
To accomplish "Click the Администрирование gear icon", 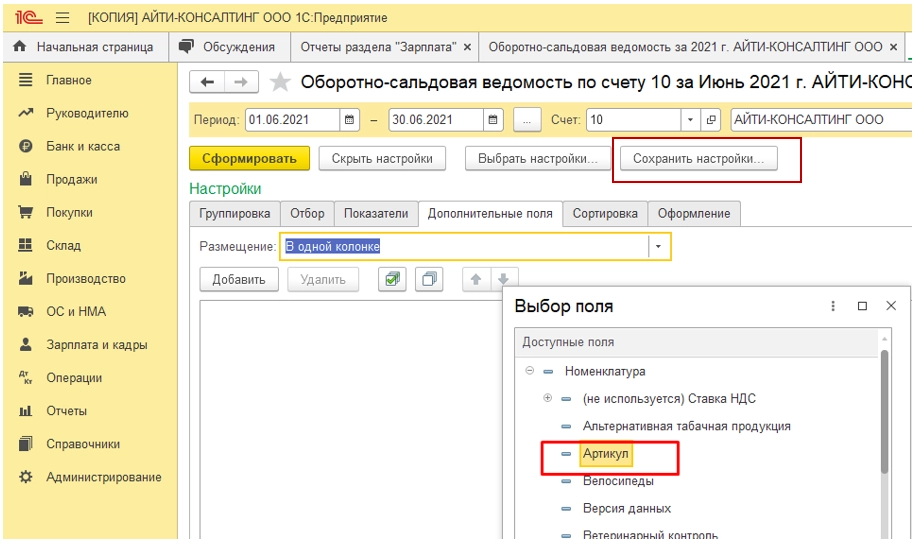I will pos(25,477).
